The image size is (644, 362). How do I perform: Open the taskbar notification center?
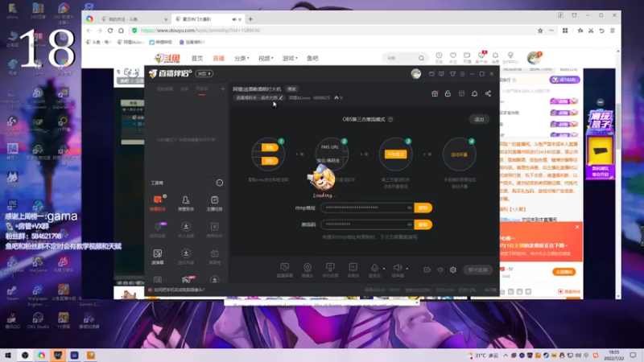coord(633,355)
